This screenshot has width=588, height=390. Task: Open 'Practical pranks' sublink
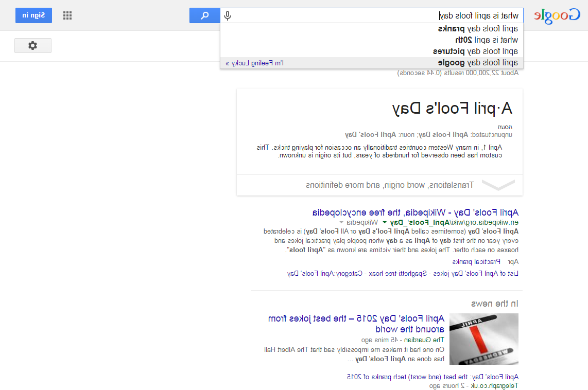click(x=476, y=261)
